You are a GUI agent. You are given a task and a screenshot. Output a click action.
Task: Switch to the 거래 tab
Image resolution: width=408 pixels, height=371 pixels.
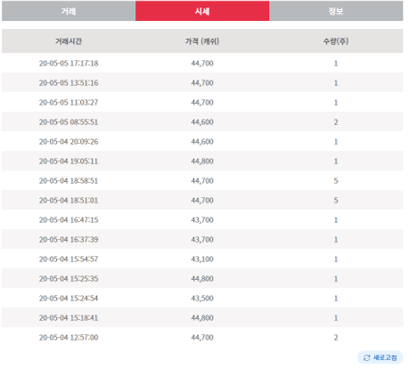tap(69, 11)
